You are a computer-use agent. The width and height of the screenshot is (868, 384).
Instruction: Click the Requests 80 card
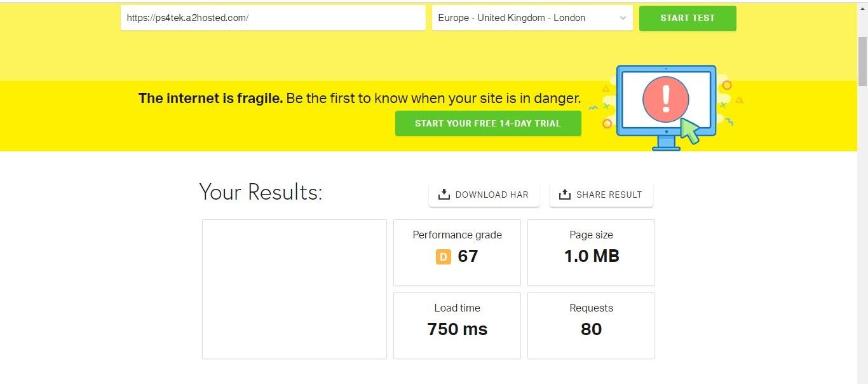pyautogui.click(x=591, y=326)
